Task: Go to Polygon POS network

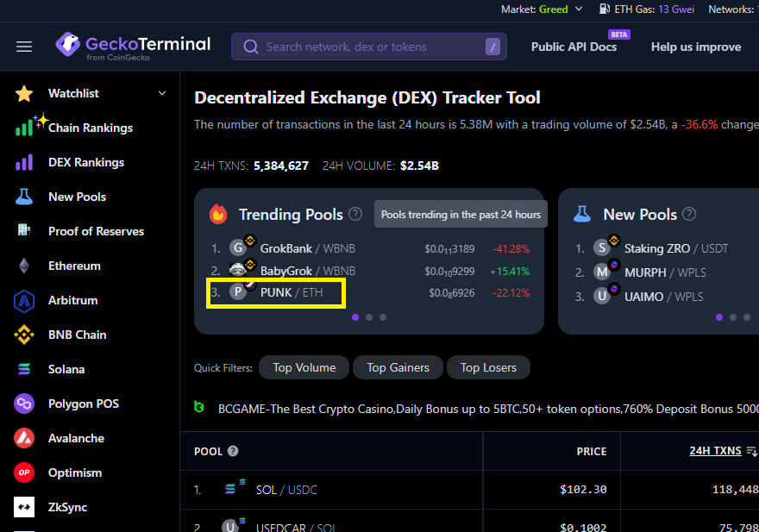Action: point(84,404)
